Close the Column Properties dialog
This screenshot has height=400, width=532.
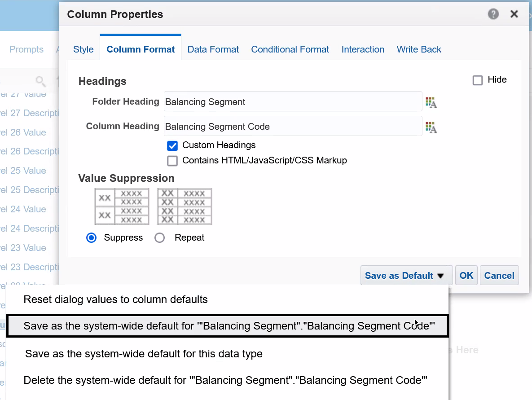[x=514, y=14]
